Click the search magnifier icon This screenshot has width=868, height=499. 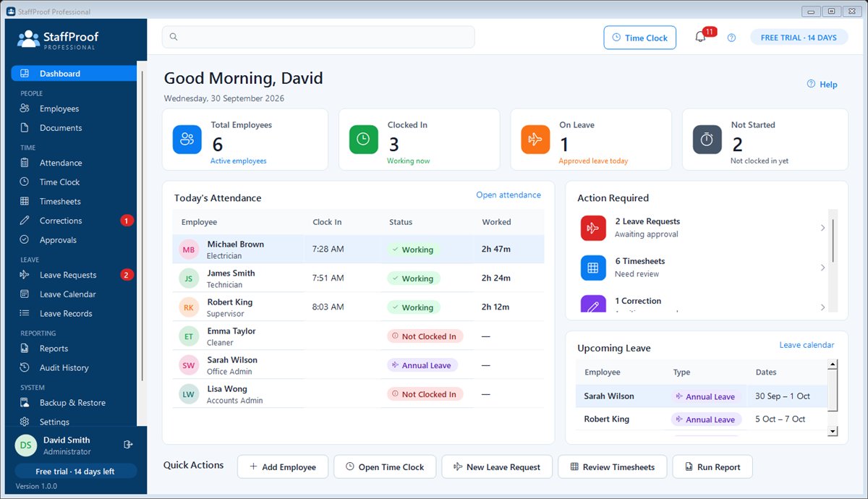point(174,37)
